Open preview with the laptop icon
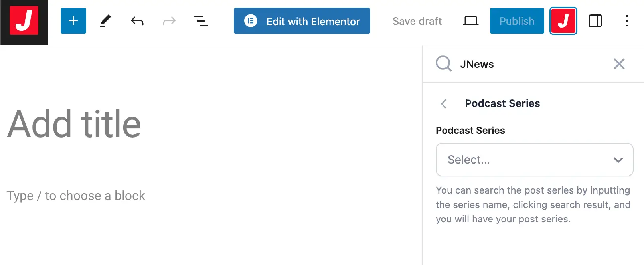Screen dimensions: 644x265 tap(470, 21)
